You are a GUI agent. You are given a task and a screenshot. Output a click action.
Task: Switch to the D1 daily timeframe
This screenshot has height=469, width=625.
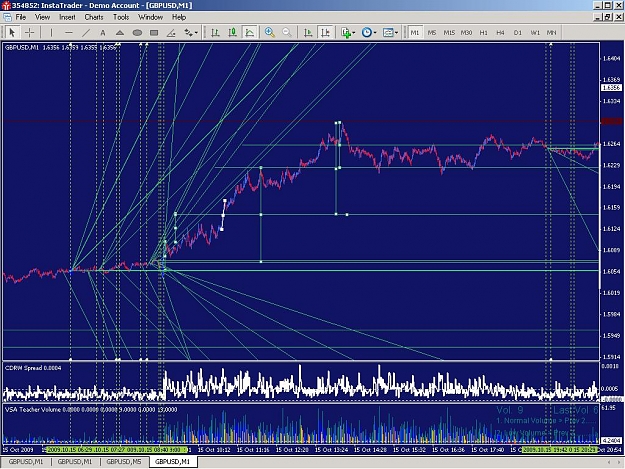tap(517, 33)
